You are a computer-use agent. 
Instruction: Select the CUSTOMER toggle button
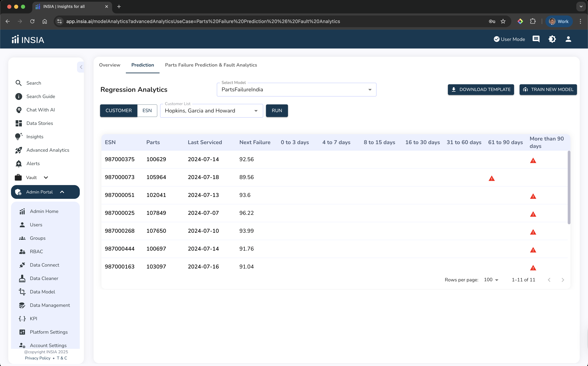(x=119, y=111)
